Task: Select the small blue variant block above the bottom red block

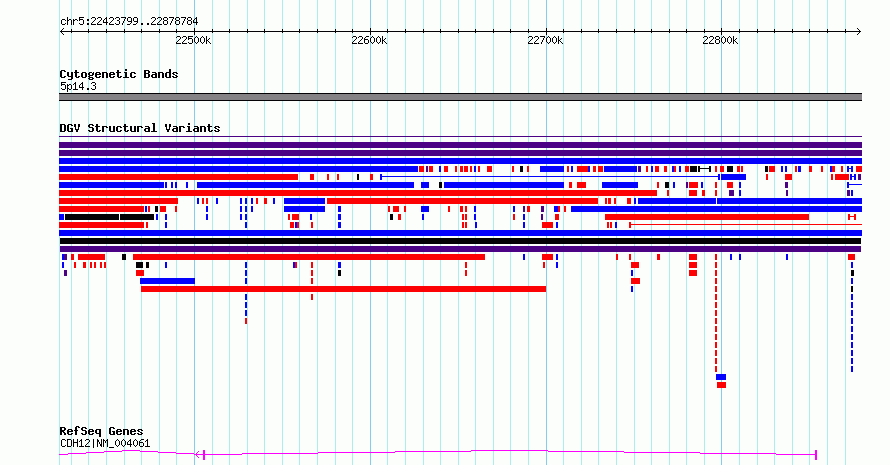Action: tap(721, 377)
